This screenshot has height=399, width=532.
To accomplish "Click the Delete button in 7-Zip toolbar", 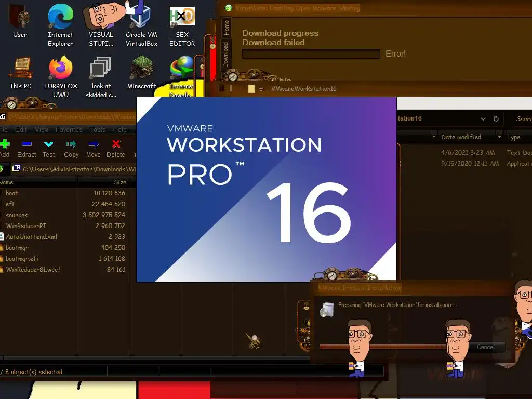I will [116, 149].
